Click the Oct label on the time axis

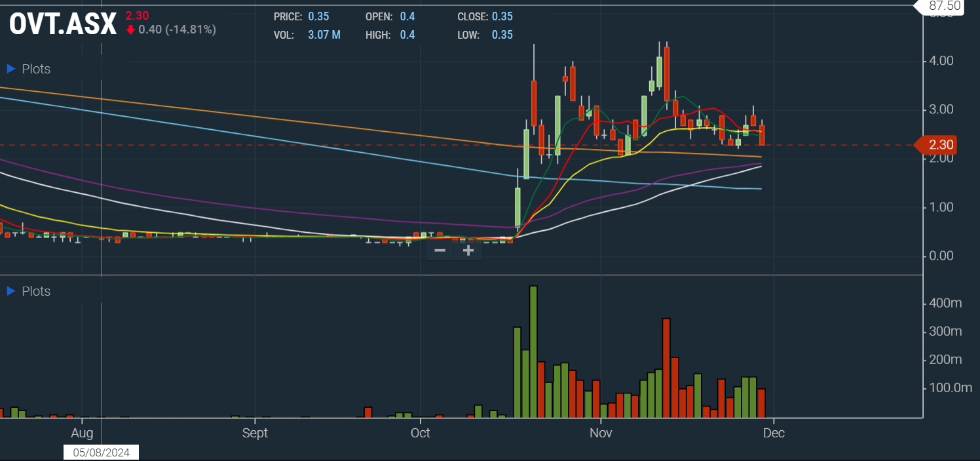pyautogui.click(x=420, y=433)
